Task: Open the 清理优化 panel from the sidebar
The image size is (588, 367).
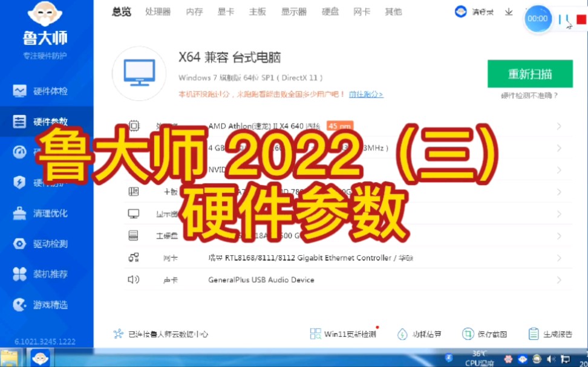Action: pos(47,213)
